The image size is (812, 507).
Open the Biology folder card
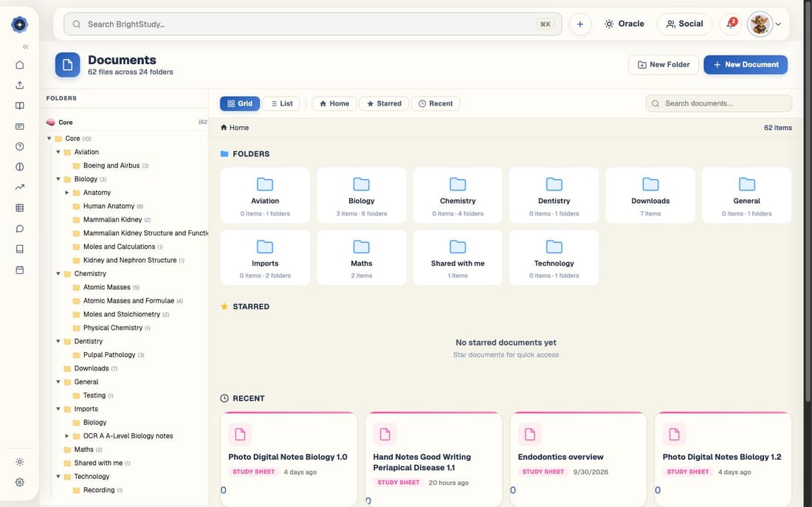[x=362, y=196]
